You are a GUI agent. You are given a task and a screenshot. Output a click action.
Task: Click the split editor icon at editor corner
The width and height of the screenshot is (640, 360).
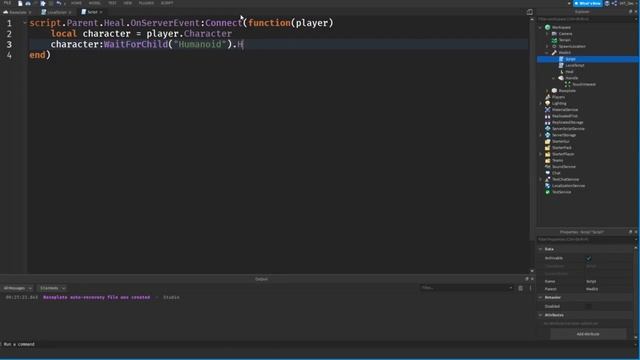[530, 12]
